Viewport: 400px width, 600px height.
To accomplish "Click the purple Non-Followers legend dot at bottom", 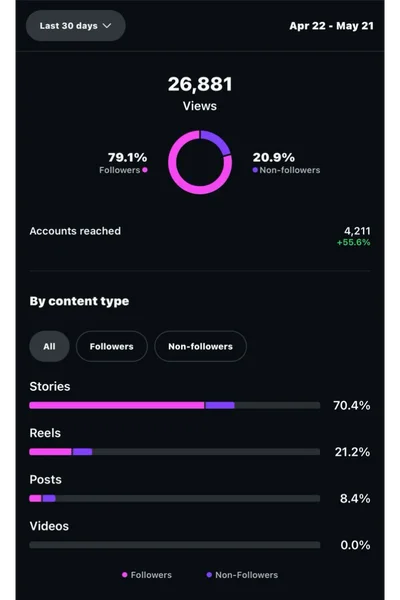I will coord(209,575).
